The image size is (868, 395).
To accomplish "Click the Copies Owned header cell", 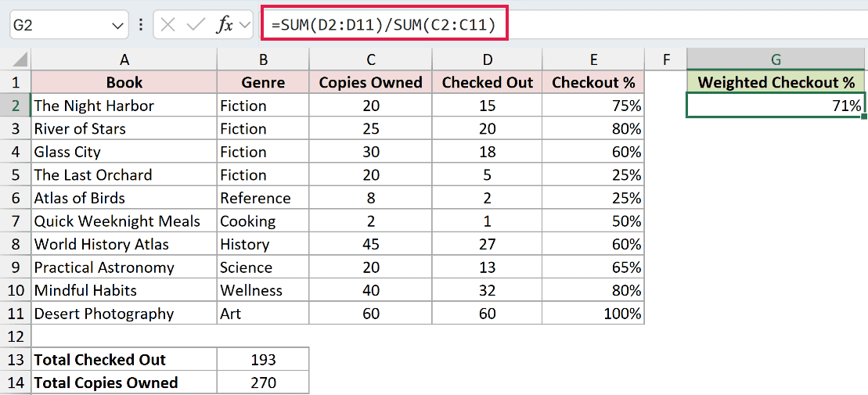I will click(371, 82).
